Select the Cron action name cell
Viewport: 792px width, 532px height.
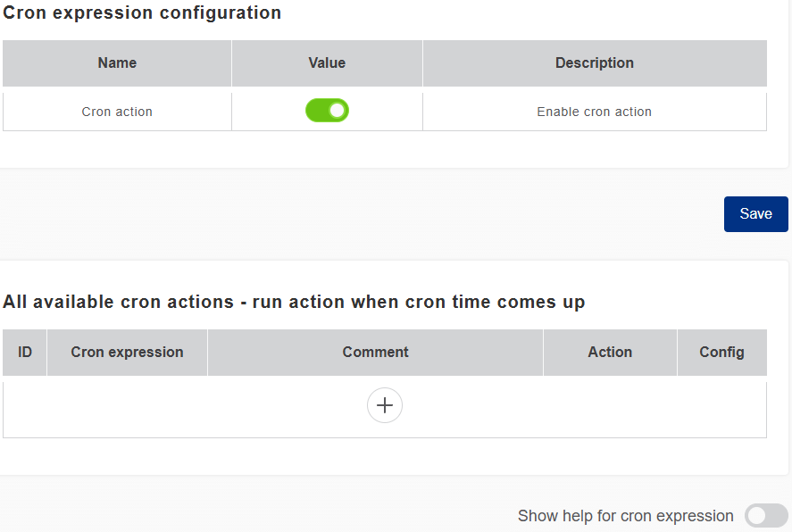click(117, 112)
